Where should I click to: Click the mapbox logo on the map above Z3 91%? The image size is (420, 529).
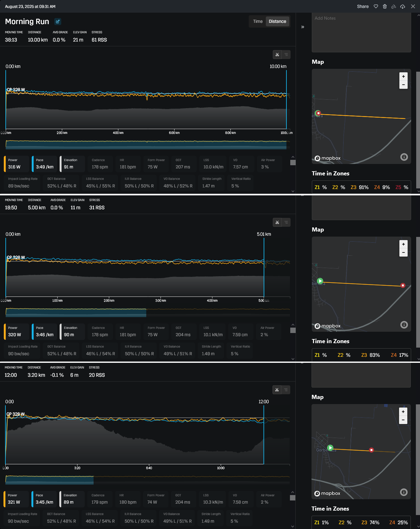point(328,158)
